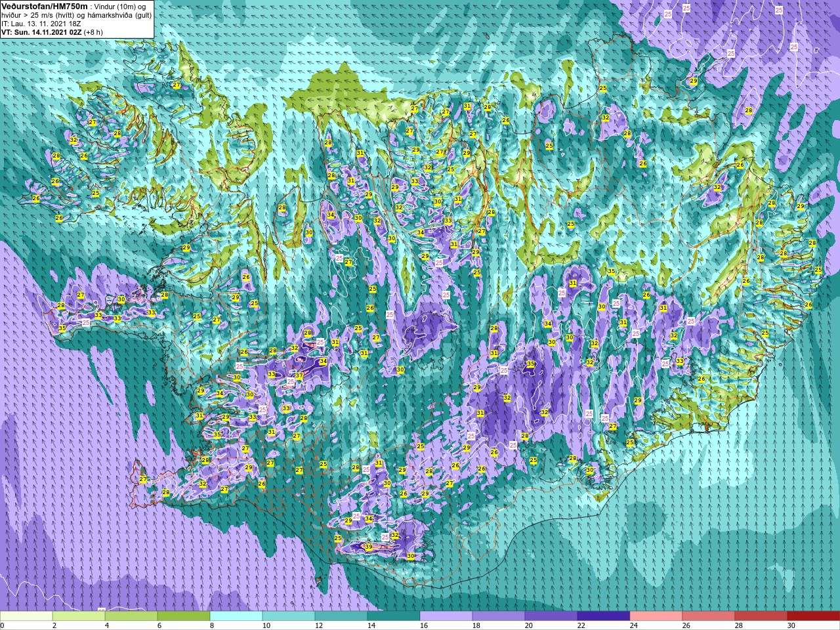Pick the 6–8 m/s olive green legend swatch
840x630 pixels.
184,616
